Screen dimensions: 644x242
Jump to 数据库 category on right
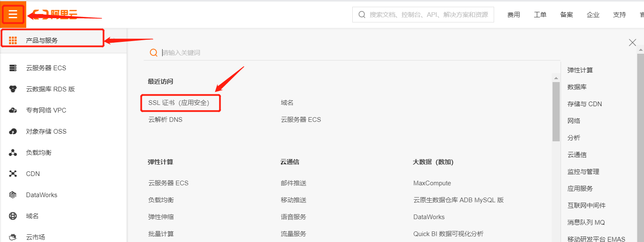[577, 87]
